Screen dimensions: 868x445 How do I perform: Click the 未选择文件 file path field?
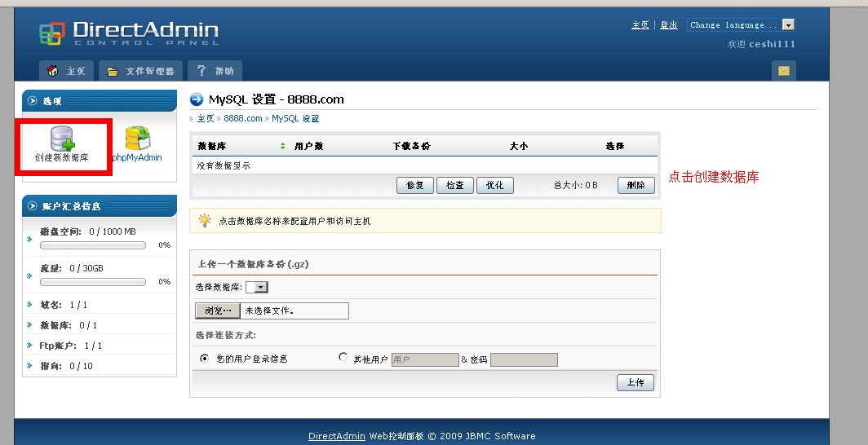coord(294,311)
